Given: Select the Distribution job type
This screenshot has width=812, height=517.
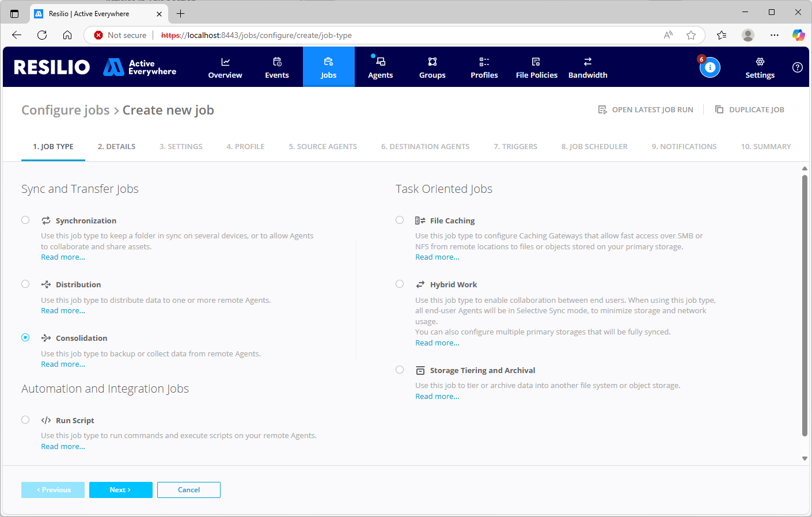Looking at the screenshot, I should click(x=25, y=284).
